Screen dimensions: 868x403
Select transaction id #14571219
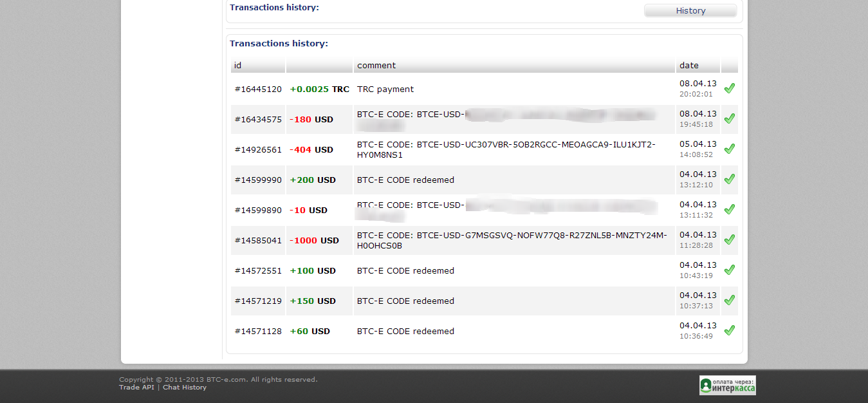[258, 301]
